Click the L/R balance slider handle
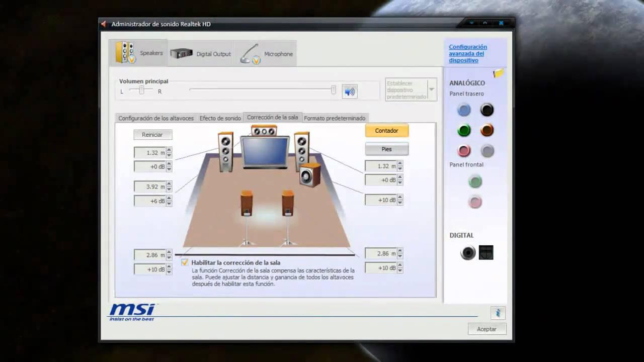644x362 pixels. 141,90
